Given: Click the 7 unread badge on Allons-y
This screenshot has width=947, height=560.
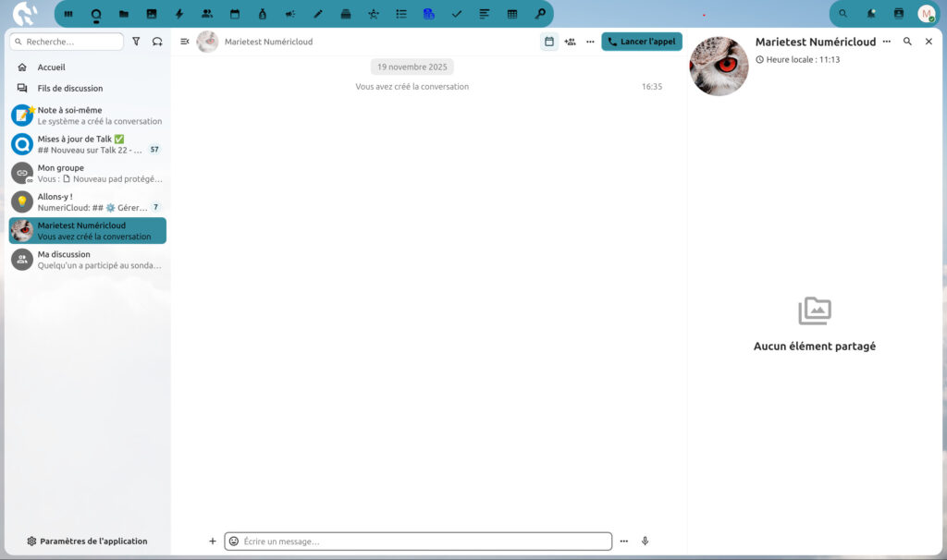Looking at the screenshot, I should pyautogui.click(x=155, y=208).
